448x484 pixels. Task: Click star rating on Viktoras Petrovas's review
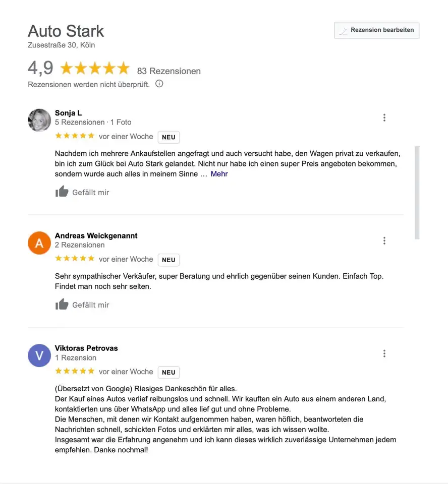pos(75,371)
